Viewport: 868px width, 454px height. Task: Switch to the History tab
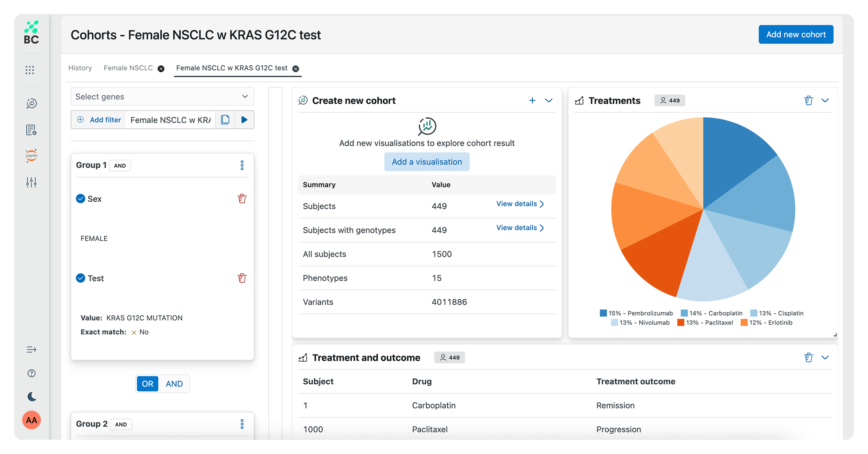[x=80, y=68]
